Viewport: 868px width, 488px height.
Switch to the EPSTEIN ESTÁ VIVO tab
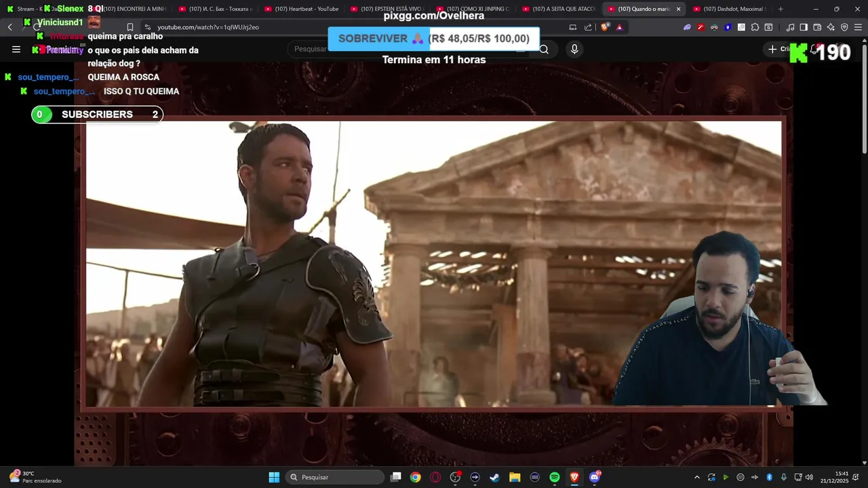387,9
